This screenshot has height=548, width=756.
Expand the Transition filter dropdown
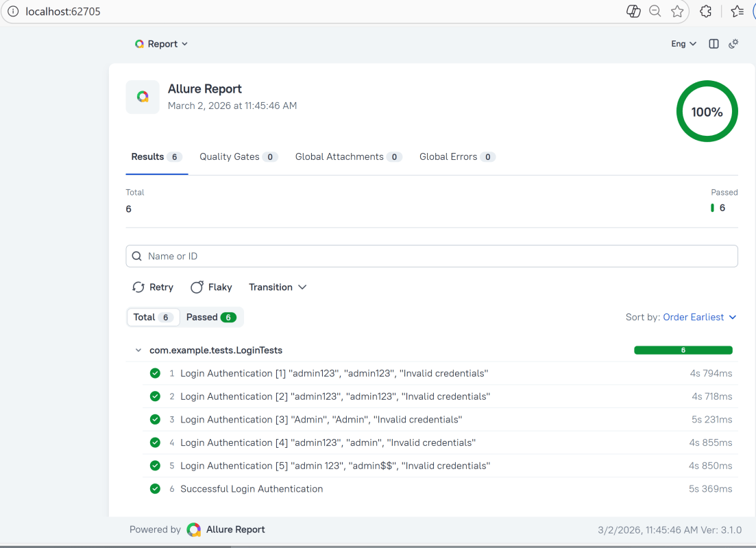pos(278,287)
